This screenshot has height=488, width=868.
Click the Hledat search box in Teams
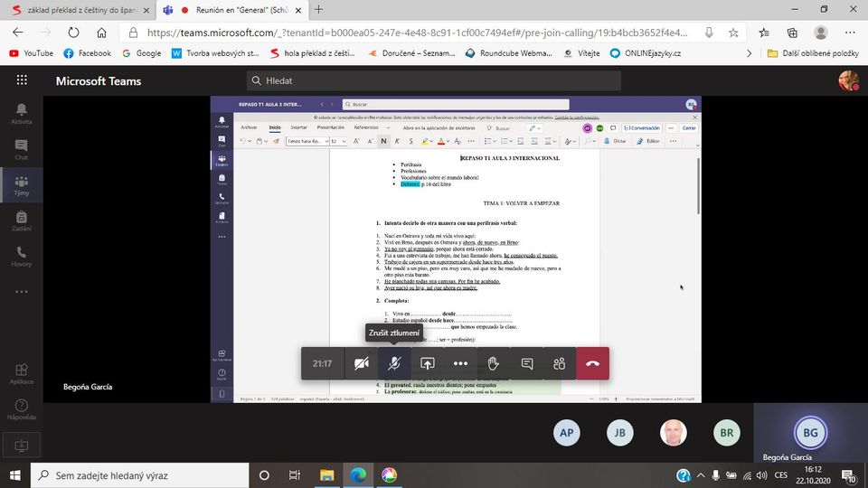click(x=434, y=80)
